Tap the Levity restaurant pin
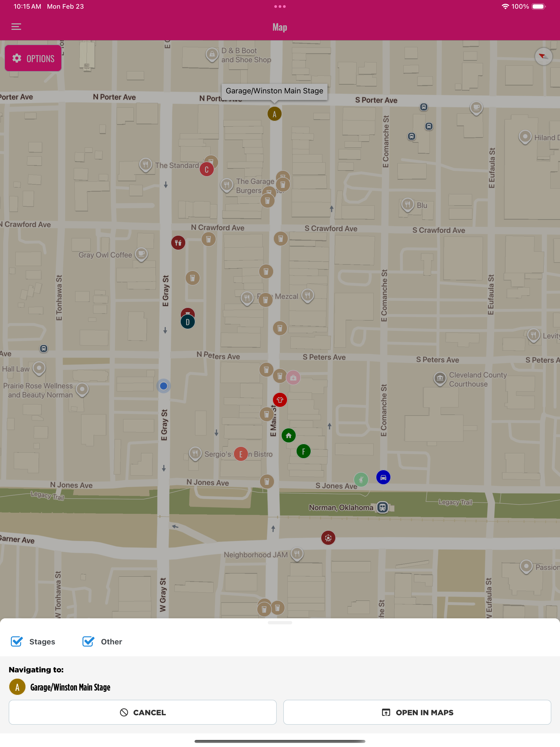This screenshot has width=560, height=747. pos(533,335)
